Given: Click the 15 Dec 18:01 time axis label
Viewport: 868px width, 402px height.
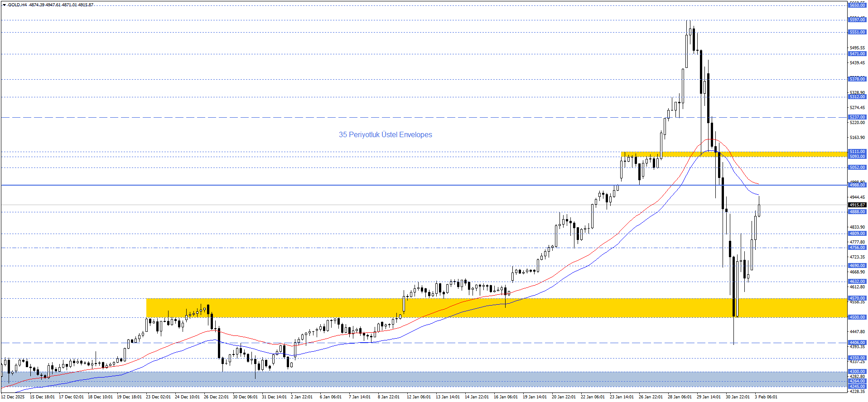Looking at the screenshot, I should click(x=42, y=397).
